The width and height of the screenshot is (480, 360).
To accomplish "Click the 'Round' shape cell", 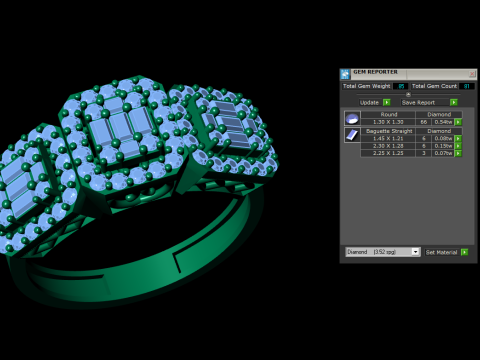I will click(x=388, y=114).
